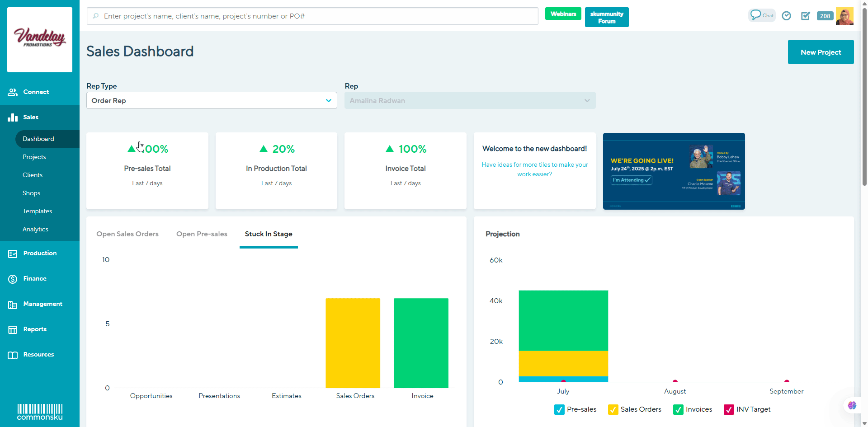Open the Rep dropdown showing Amalina Radwan

point(470,100)
